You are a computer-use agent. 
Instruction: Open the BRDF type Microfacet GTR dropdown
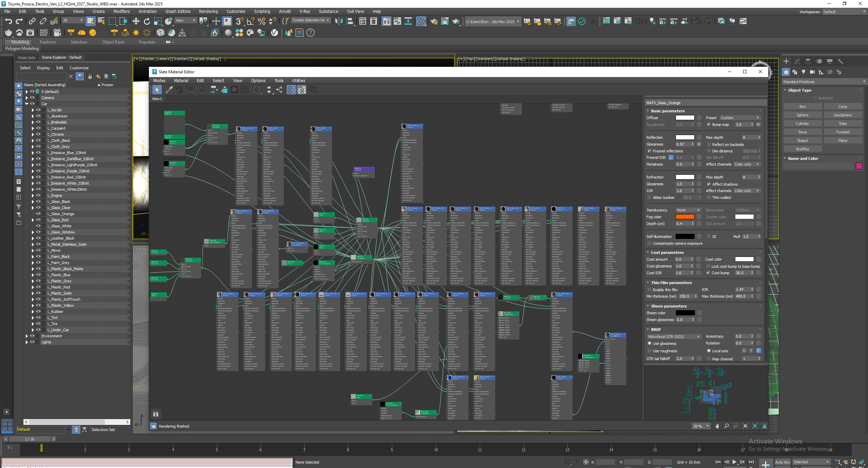(674, 337)
